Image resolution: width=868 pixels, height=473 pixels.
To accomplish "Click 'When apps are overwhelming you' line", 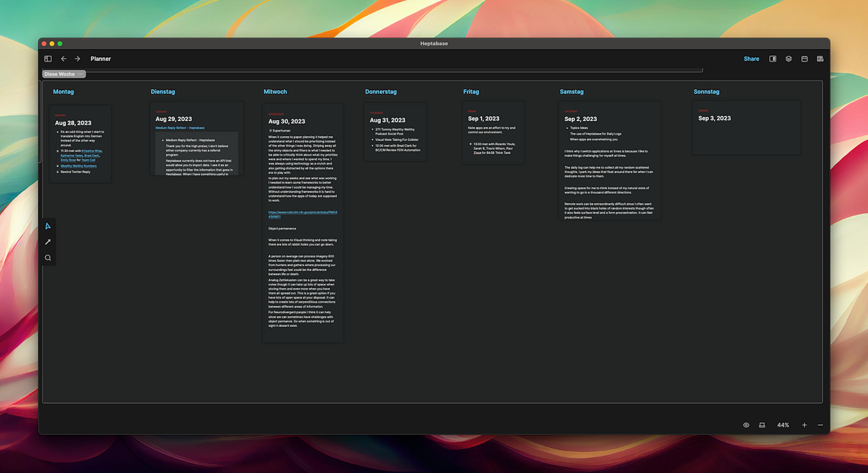I will tap(594, 139).
